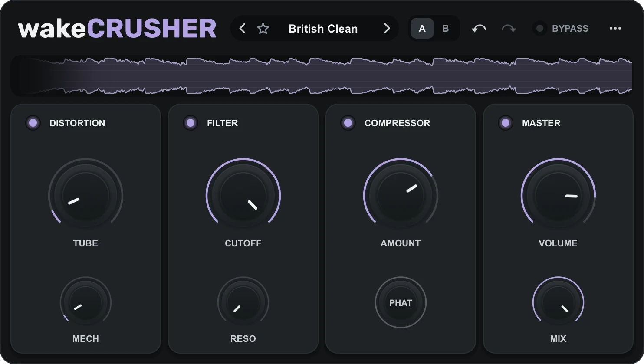Click the MECH label
The width and height of the screenshot is (644, 364).
click(x=85, y=339)
